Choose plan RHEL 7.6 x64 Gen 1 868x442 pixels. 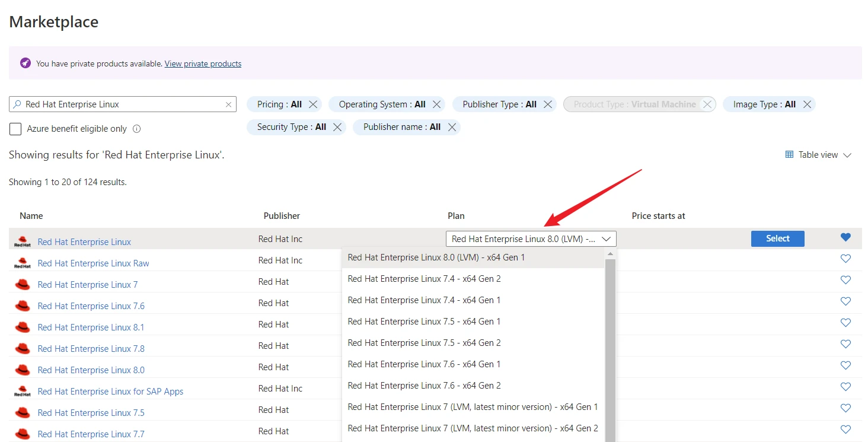click(473, 364)
